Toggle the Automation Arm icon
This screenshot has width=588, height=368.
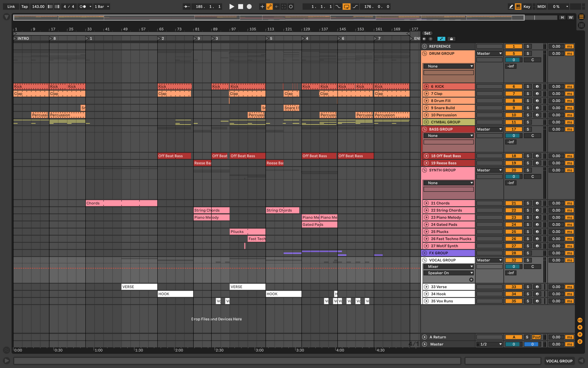[x=269, y=7]
